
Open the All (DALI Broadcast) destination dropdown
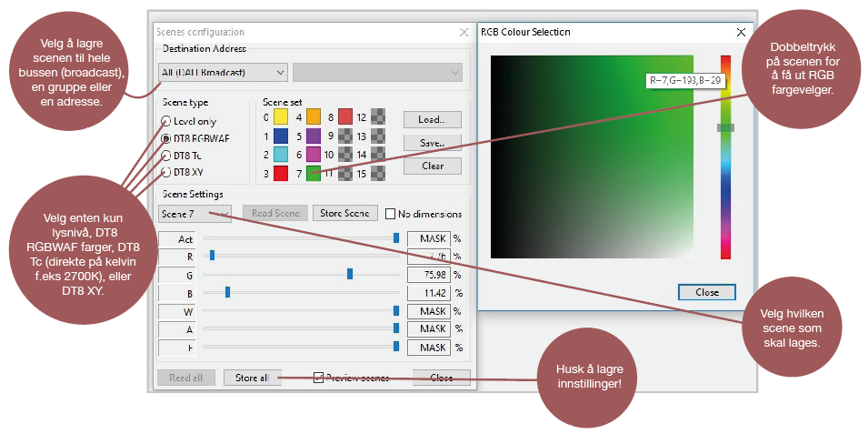tap(223, 72)
